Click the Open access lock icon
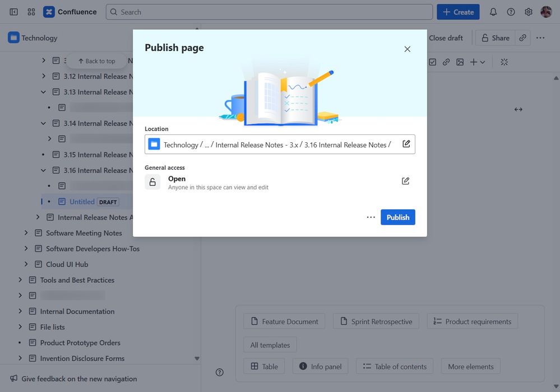Image resolution: width=560 pixels, height=392 pixels. pyautogui.click(x=152, y=182)
